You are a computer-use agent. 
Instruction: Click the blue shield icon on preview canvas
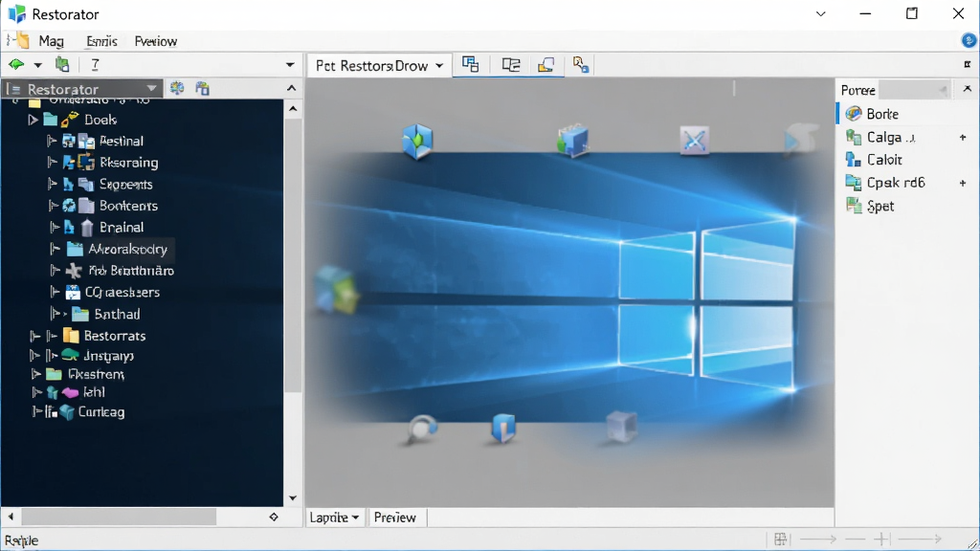click(x=503, y=428)
